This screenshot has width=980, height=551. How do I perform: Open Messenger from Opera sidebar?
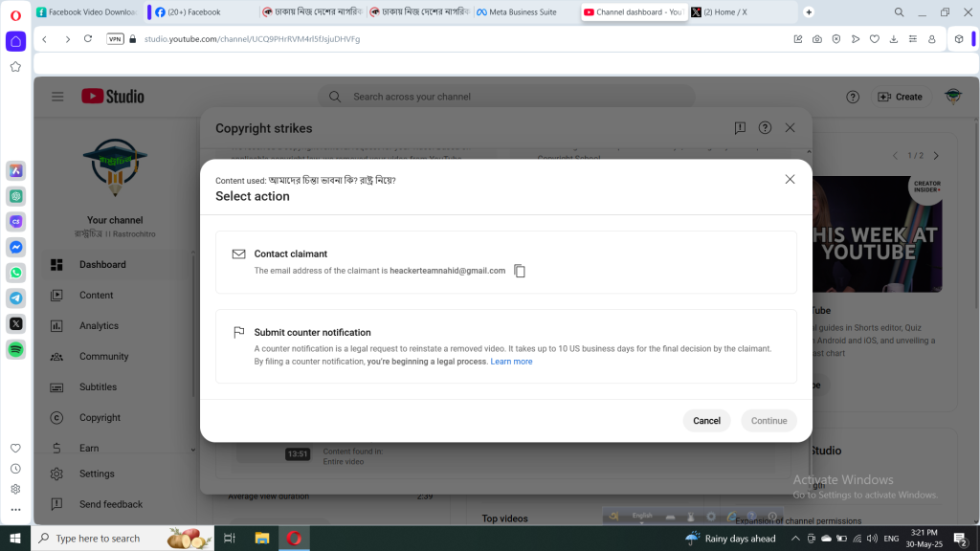click(16, 247)
